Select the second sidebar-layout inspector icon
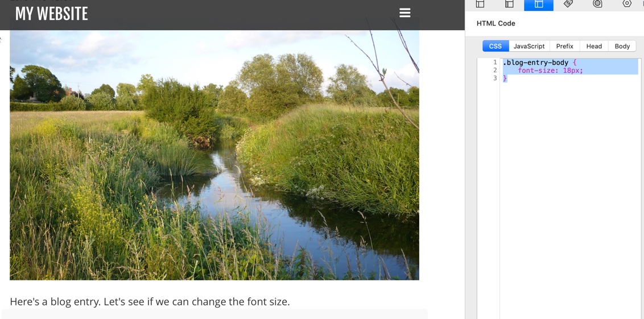 [509, 3]
